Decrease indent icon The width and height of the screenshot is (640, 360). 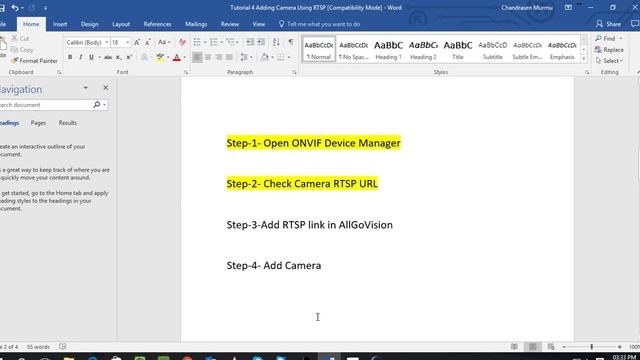(250, 42)
